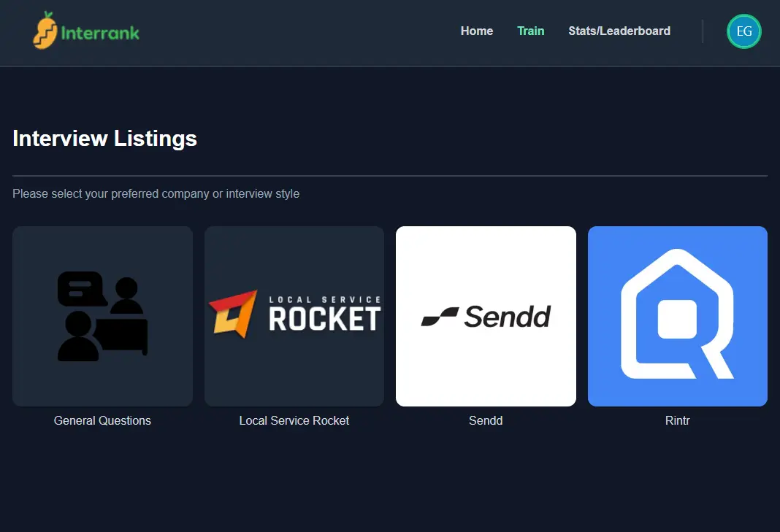780x532 pixels.
Task: Click the Interrank mango logo icon
Action: click(x=45, y=31)
